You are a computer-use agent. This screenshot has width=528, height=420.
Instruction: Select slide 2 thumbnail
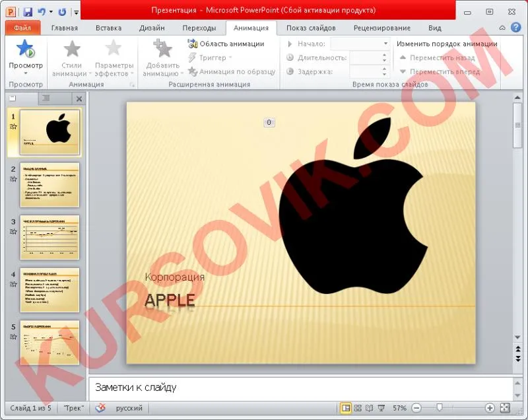click(50, 185)
